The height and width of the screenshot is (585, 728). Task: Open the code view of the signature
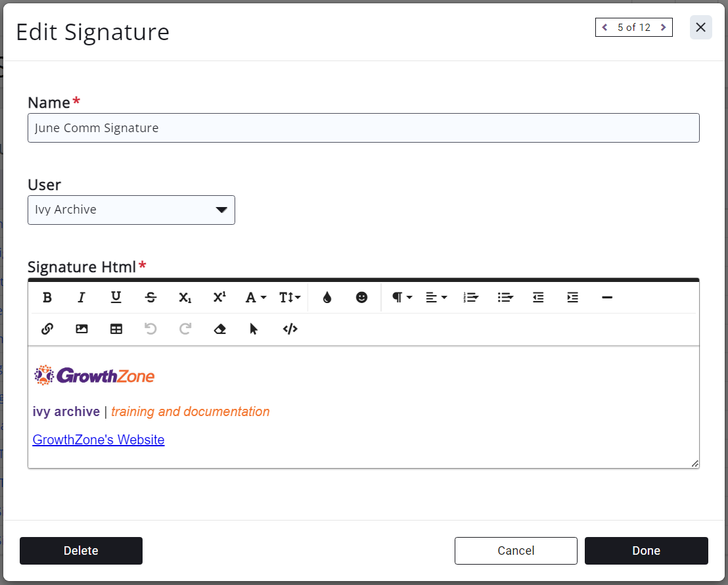[290, 329]
